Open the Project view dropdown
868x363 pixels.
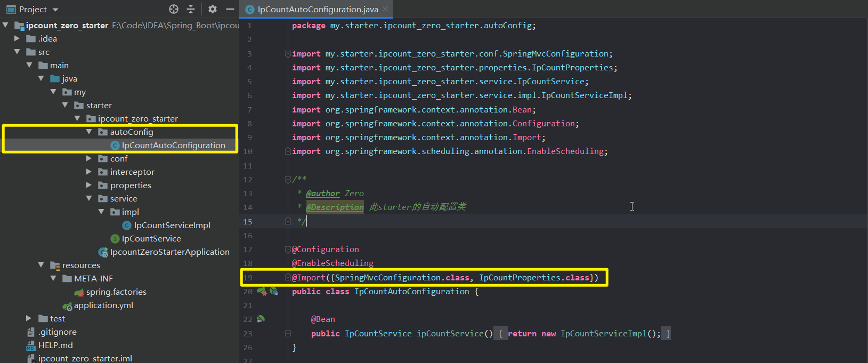(55, 10)
